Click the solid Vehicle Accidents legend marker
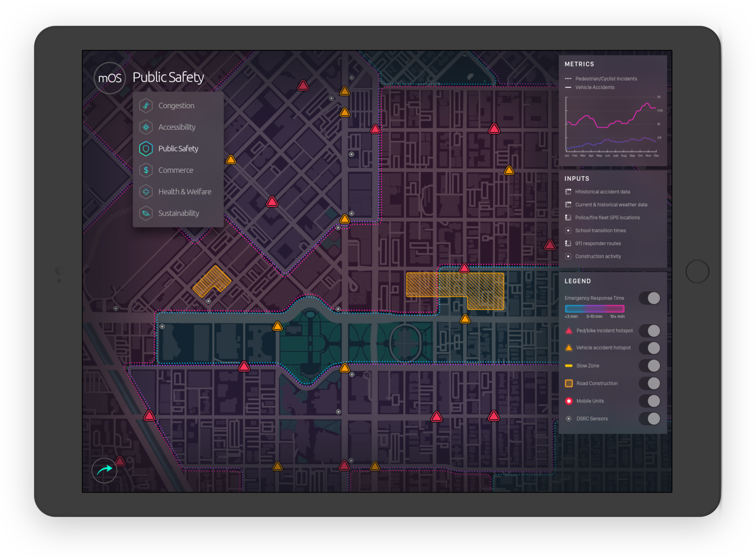 tap(568, 88)
